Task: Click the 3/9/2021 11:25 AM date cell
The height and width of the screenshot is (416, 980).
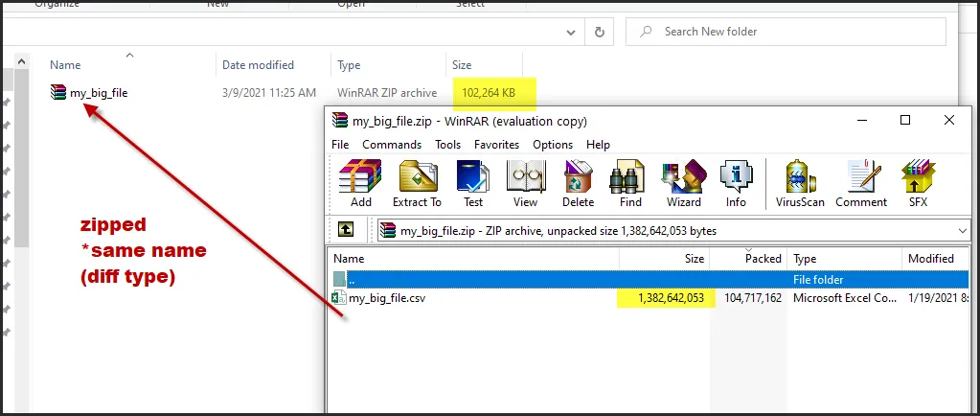Action: click(x=269, y=93)
